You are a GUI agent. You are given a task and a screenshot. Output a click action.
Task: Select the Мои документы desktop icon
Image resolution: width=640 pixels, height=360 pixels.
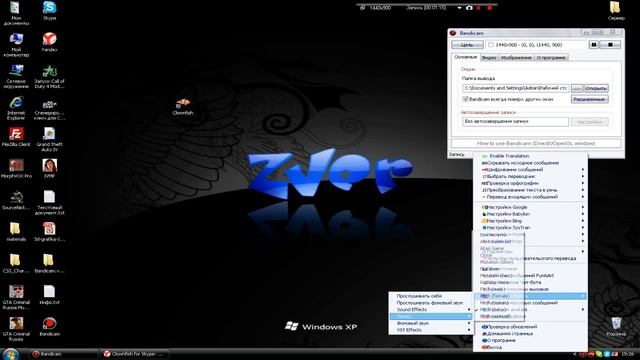[x=16, y=8]
